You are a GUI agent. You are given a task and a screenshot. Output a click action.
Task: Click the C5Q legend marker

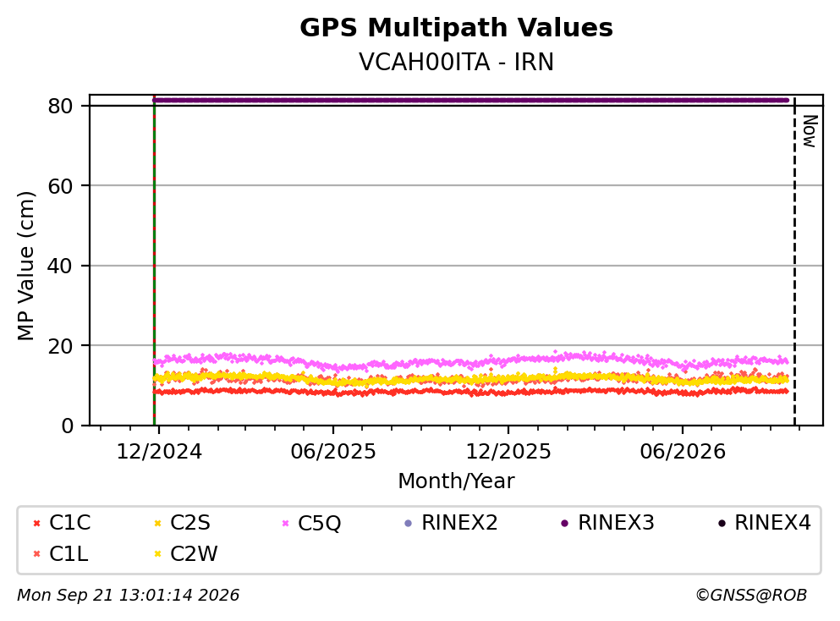(285, 523)
